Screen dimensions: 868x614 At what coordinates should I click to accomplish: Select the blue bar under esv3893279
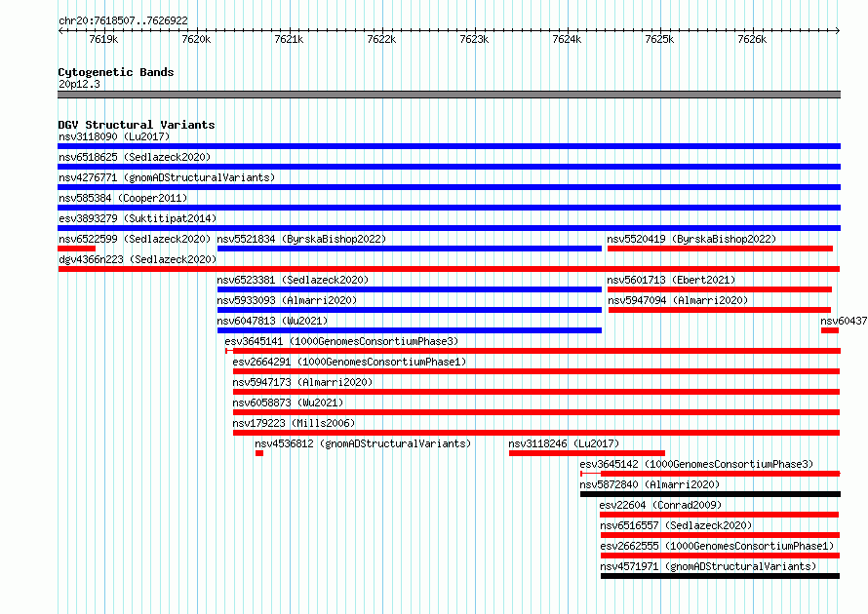449,228
